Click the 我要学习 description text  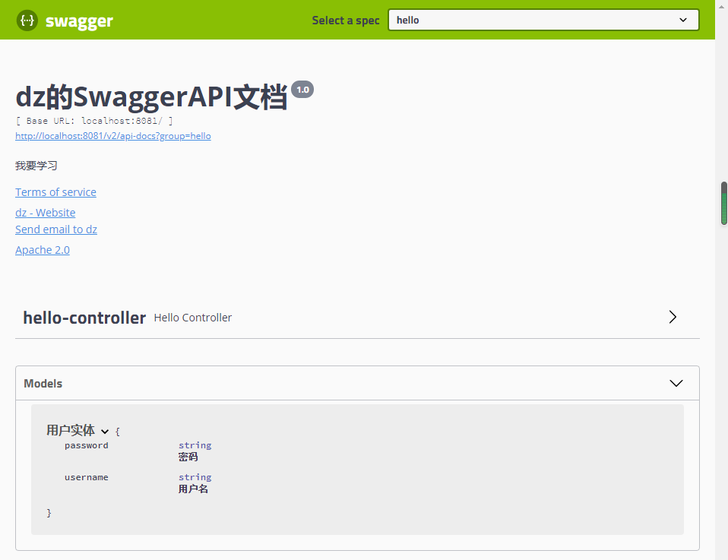click(36, 166)
